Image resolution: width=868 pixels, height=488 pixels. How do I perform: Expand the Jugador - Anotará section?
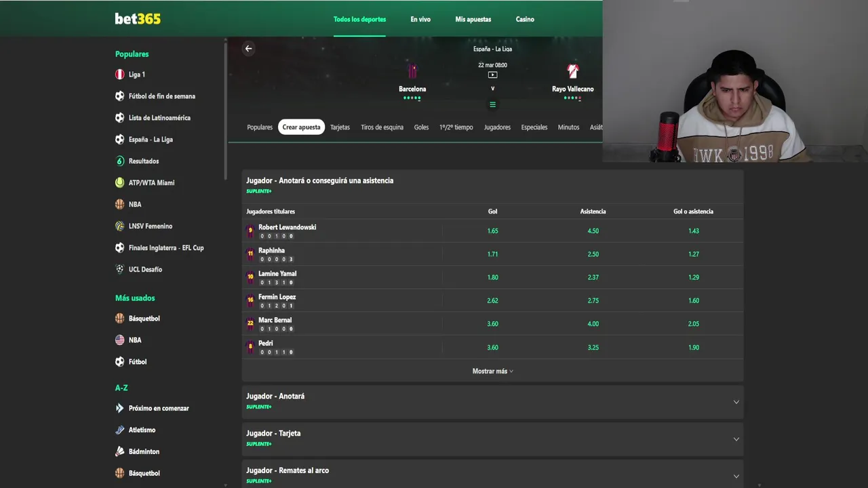click(x=492, y=402)
